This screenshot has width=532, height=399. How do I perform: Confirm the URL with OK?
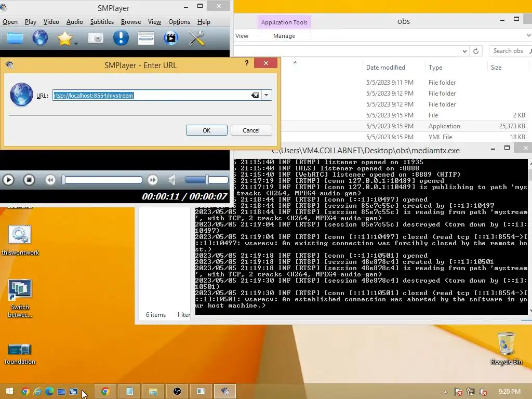pyautogui.click(x=207, y=130)
